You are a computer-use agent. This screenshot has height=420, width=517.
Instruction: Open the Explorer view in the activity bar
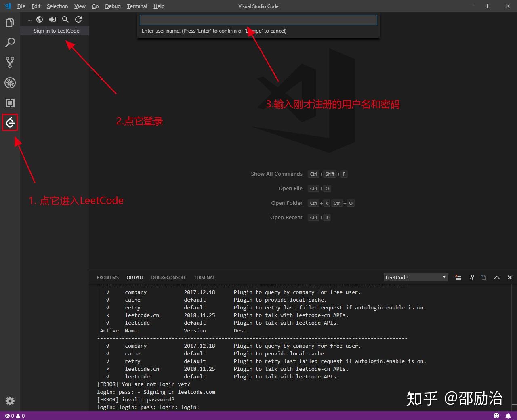click(10, 23)
